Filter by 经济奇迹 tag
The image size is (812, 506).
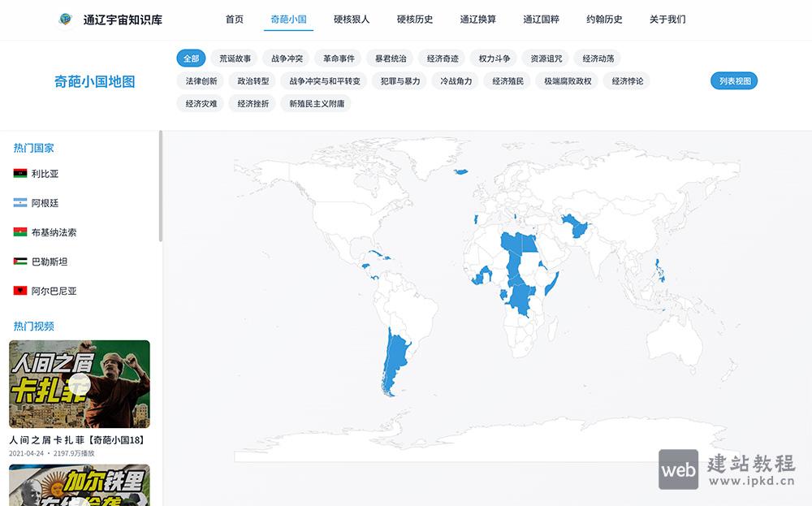point(443,58)
